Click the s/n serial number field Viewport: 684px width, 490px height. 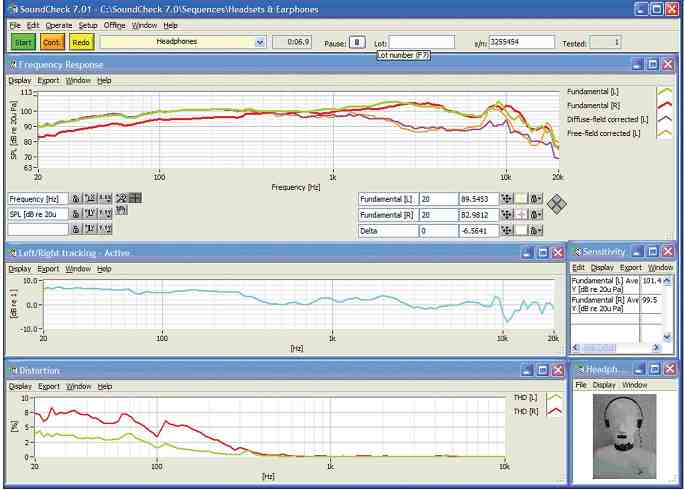[x=521, y=42]
